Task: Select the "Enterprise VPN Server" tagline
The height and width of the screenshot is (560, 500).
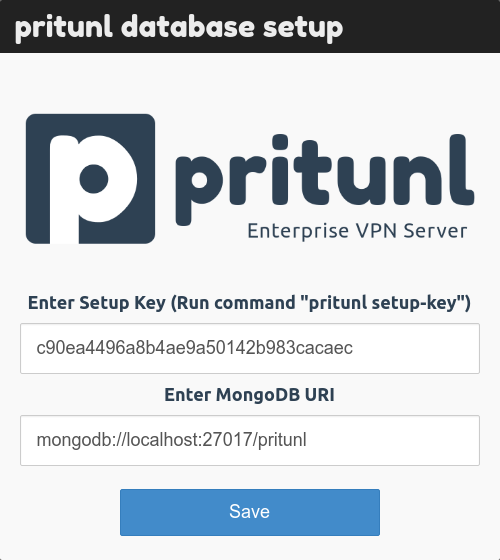Action: (357, 231)
